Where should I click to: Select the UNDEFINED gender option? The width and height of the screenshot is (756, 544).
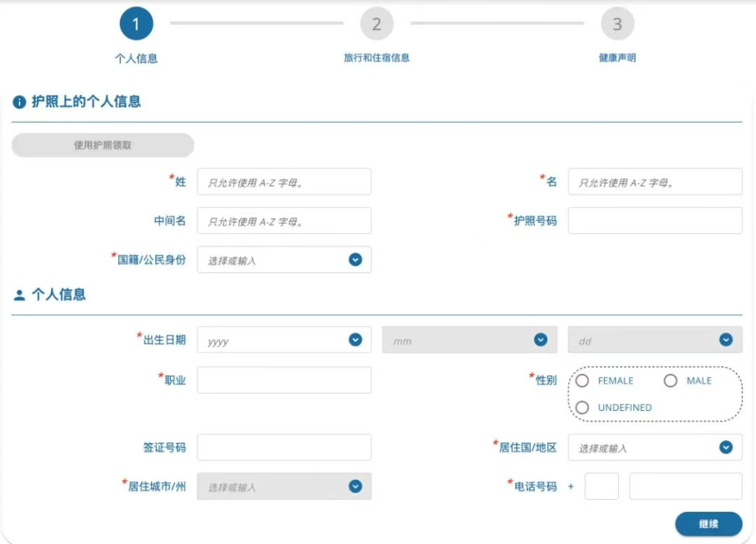pyautogui.click(x=583, y=408)
